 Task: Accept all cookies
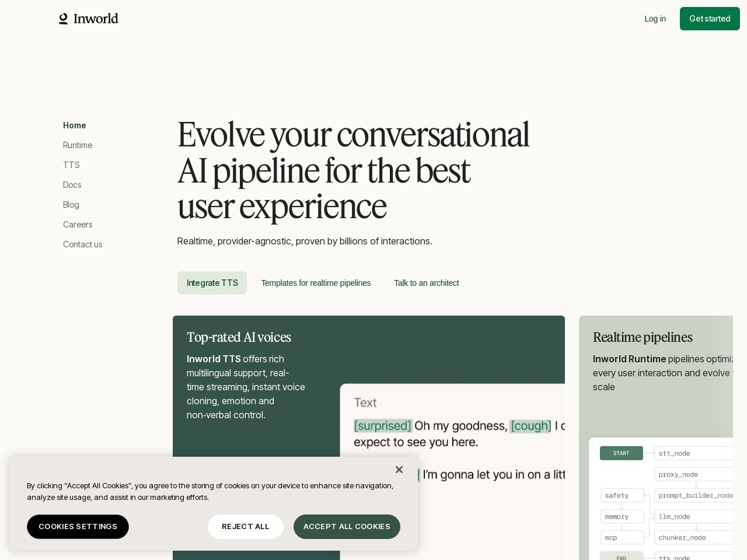(347, 527)
